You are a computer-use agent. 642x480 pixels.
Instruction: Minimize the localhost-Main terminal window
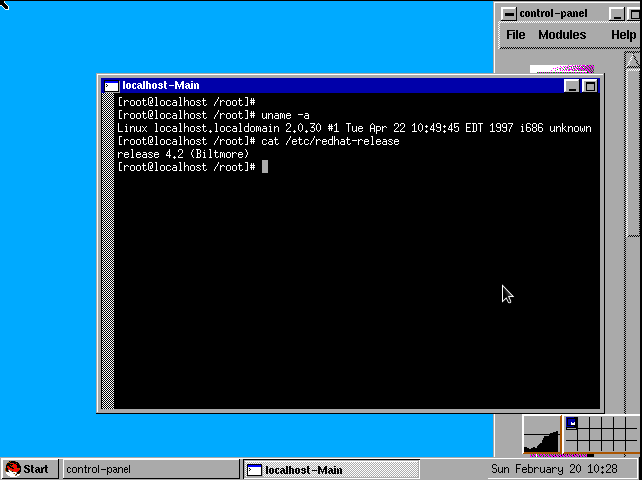pyautogui.click(x=572, y=86)
